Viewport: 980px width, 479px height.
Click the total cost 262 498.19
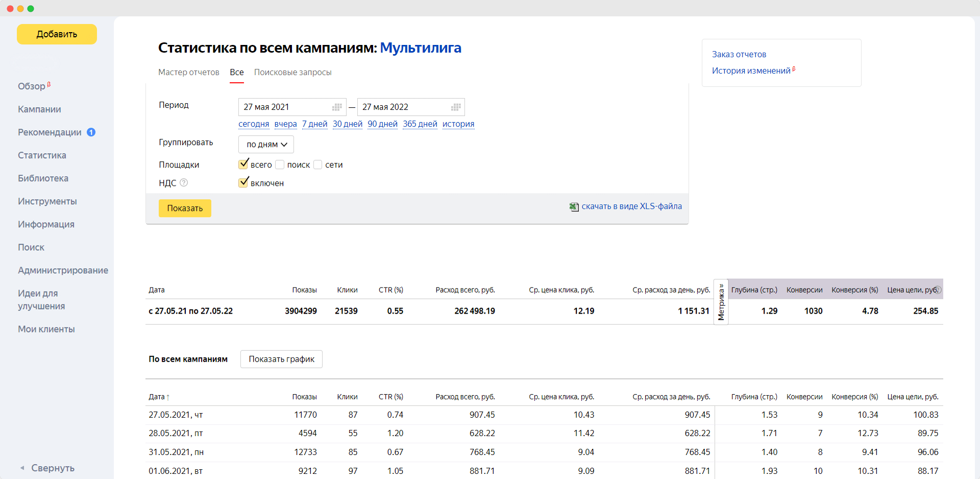(x=475, y=311)
